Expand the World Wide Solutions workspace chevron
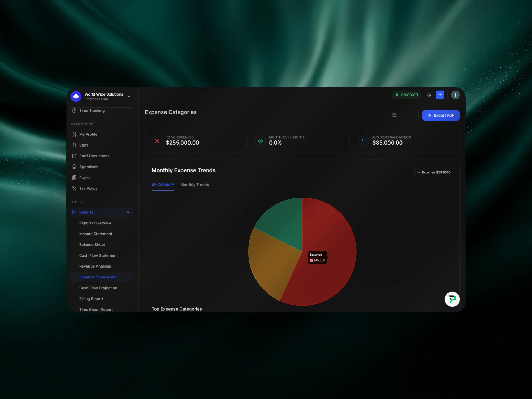532x399 pixels. 129,96
